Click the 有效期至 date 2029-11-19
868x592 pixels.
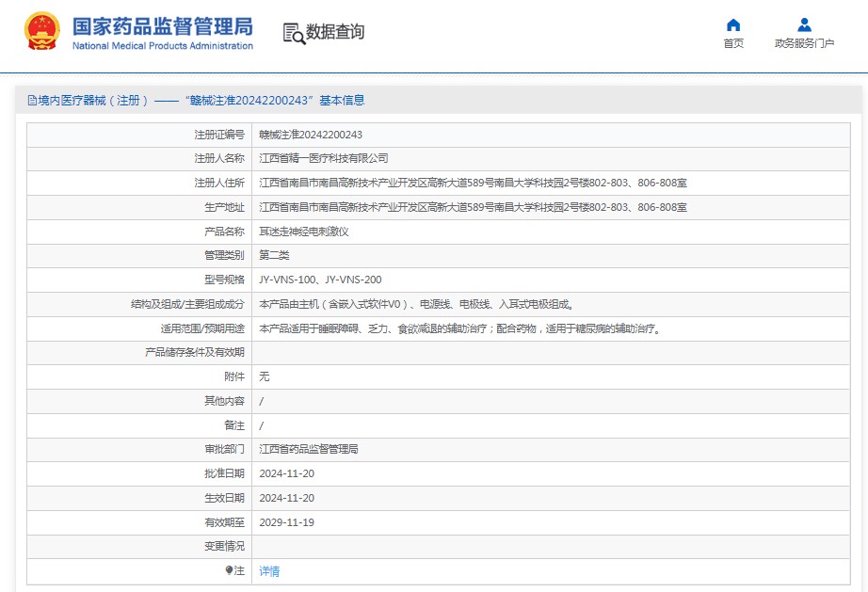click(x=286, y=522)
